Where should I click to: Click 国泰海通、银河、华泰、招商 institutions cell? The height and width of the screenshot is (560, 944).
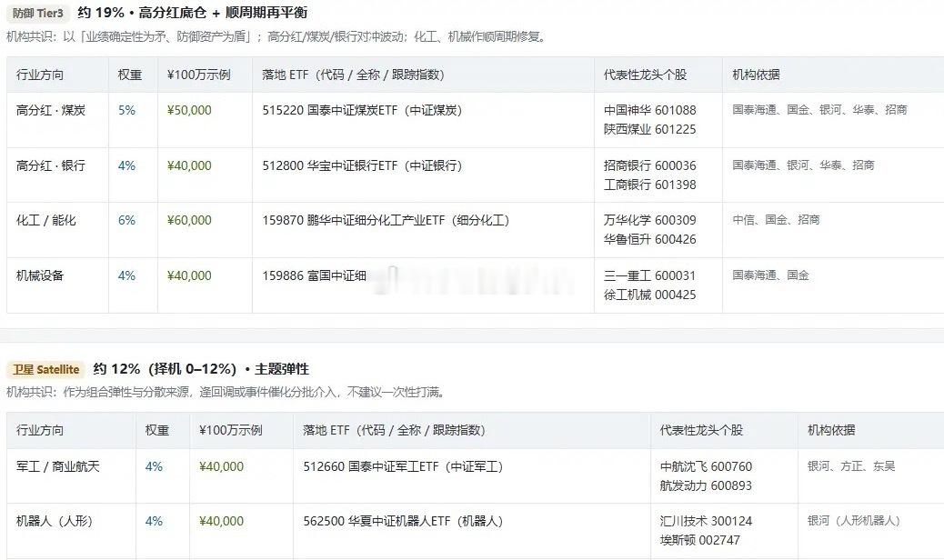click(x=804, y=165)
